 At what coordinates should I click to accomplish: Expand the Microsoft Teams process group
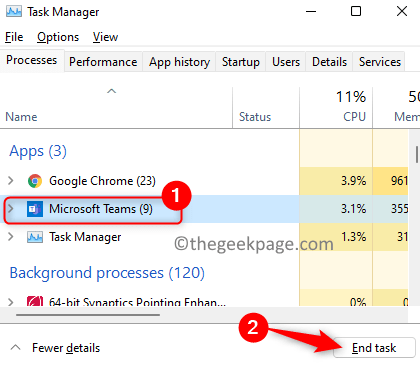[11, 209]
